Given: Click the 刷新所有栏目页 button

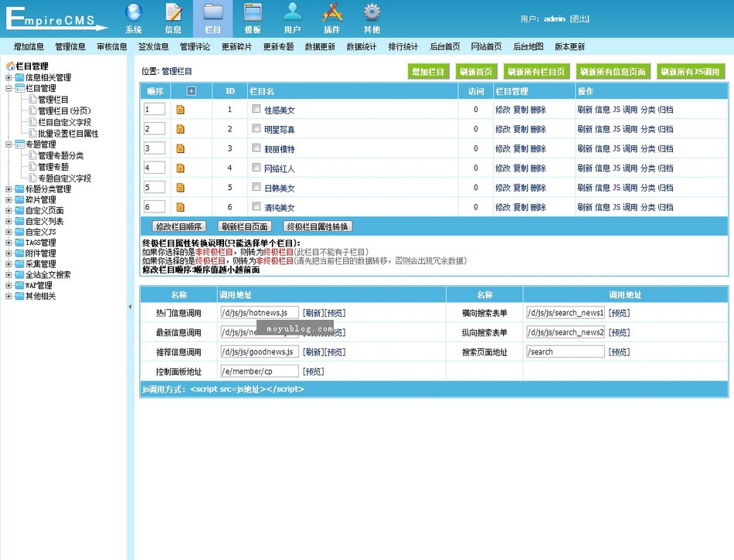Looking at the screenshot, I should [536, 72].
